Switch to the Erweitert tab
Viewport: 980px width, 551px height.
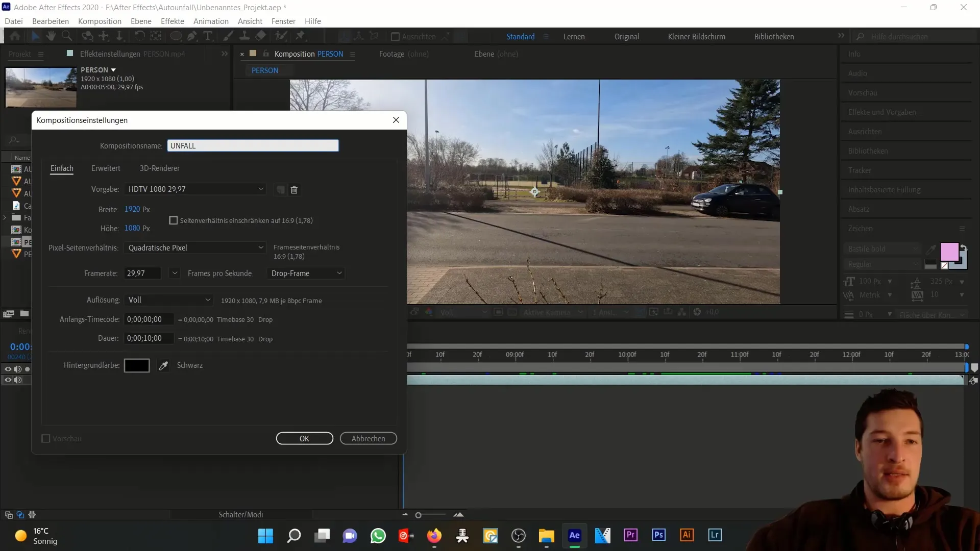point(106,168)
